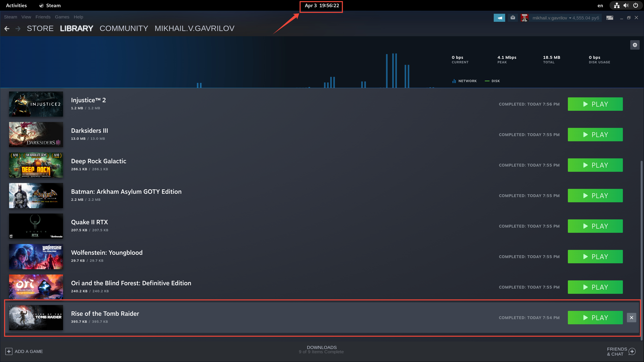Open the View menu

[26, 17]
